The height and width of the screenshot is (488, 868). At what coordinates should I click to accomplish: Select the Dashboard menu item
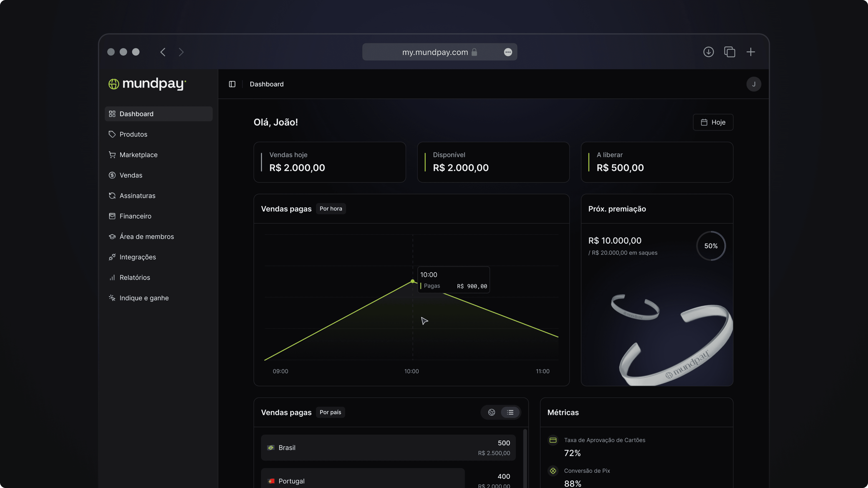pos(136,113)
